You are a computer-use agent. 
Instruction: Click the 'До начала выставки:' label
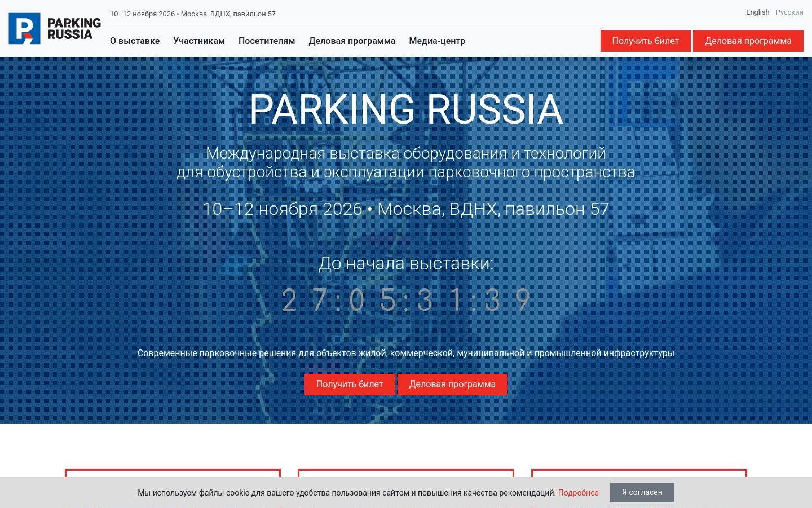coord(406,264)
